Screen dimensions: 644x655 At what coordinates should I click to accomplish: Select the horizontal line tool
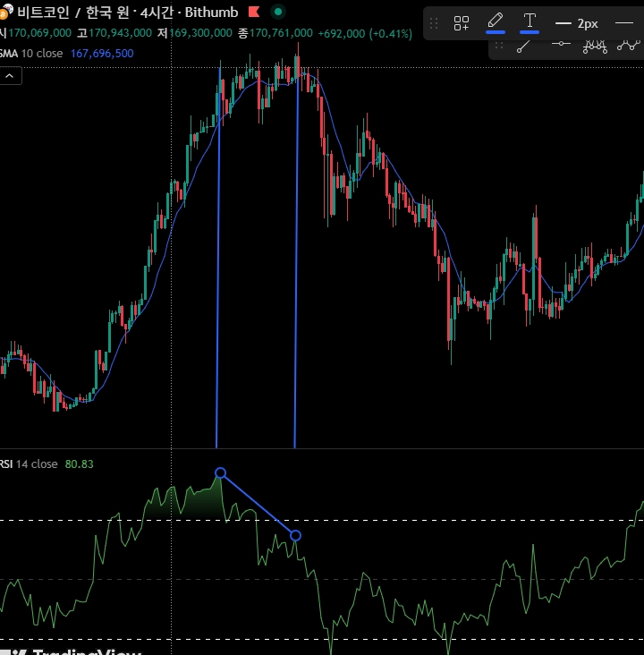tap(561, 44)
